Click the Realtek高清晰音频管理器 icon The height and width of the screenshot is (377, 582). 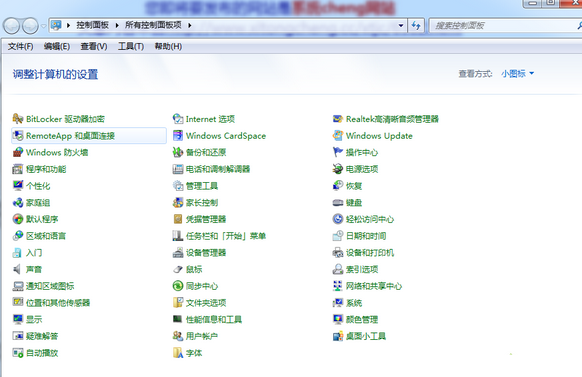[x=338, y=119]
